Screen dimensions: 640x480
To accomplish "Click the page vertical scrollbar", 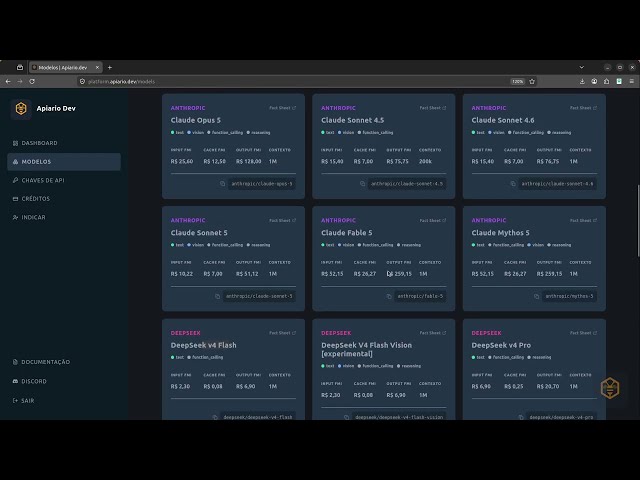I will [x=638, y=221].
